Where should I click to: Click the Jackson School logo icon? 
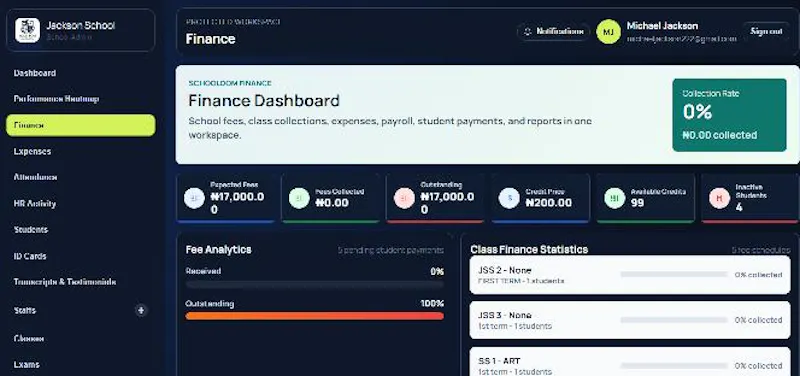28,31
